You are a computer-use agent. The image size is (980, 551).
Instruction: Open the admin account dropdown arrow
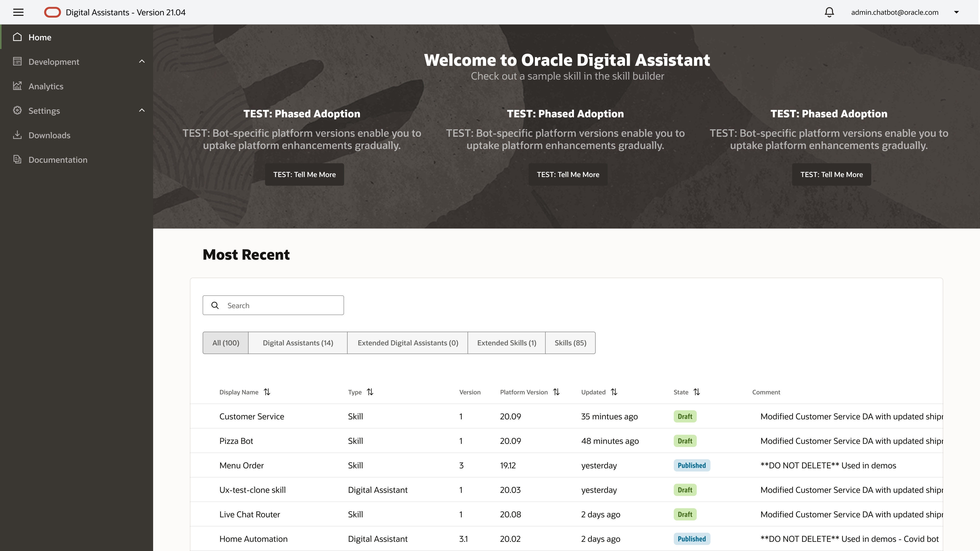[x=957, y=12]
